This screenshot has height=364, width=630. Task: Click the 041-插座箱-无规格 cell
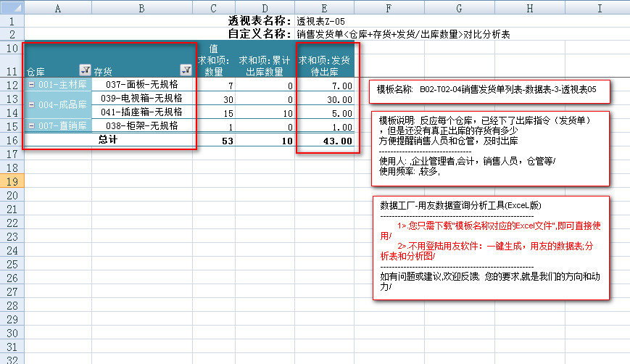point(142,112)
